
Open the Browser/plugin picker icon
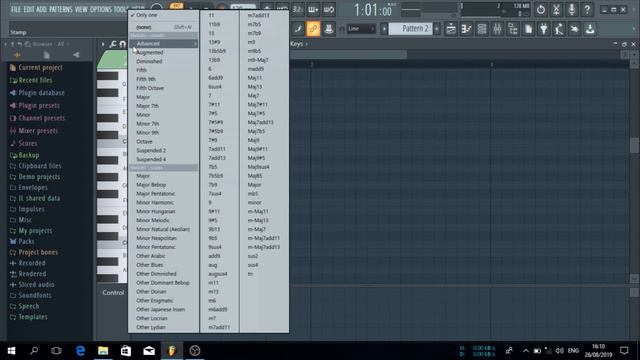pyautogui.click(x=513, y=29)
